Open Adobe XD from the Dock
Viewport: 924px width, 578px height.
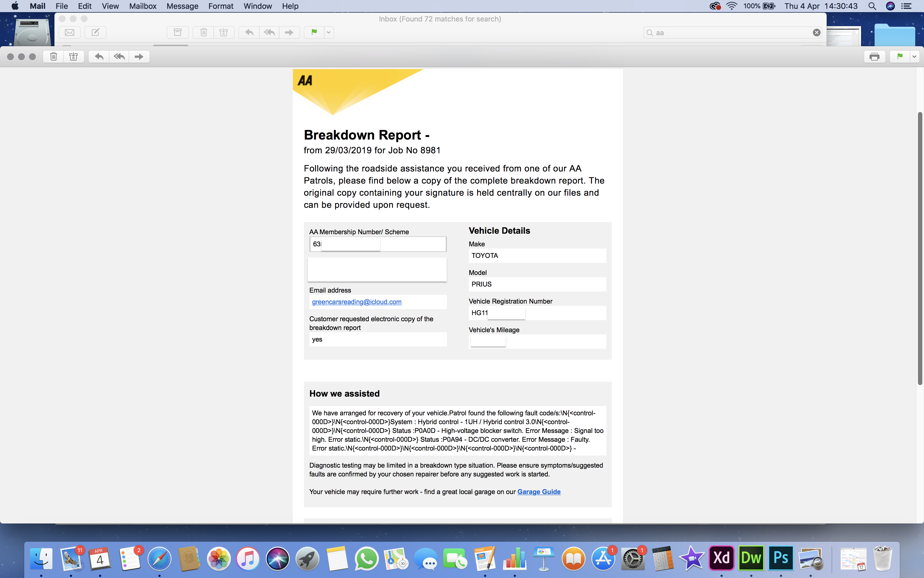[x=721, y=558]
